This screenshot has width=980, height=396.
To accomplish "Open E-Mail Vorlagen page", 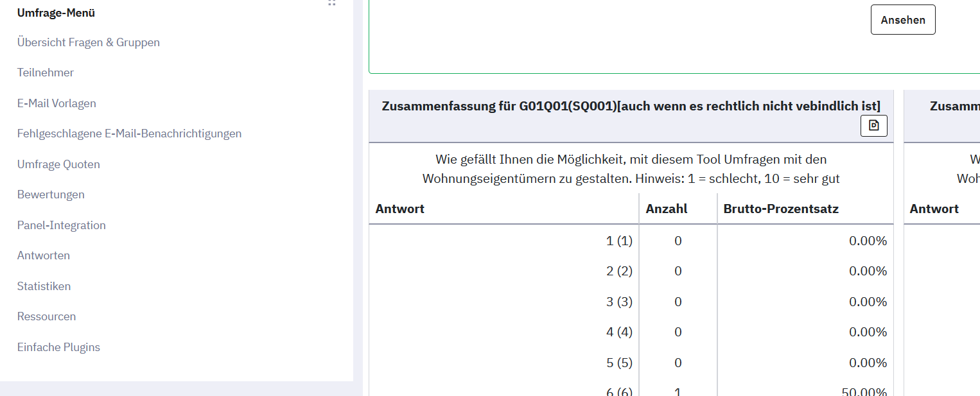I will [x=57, y=103].
